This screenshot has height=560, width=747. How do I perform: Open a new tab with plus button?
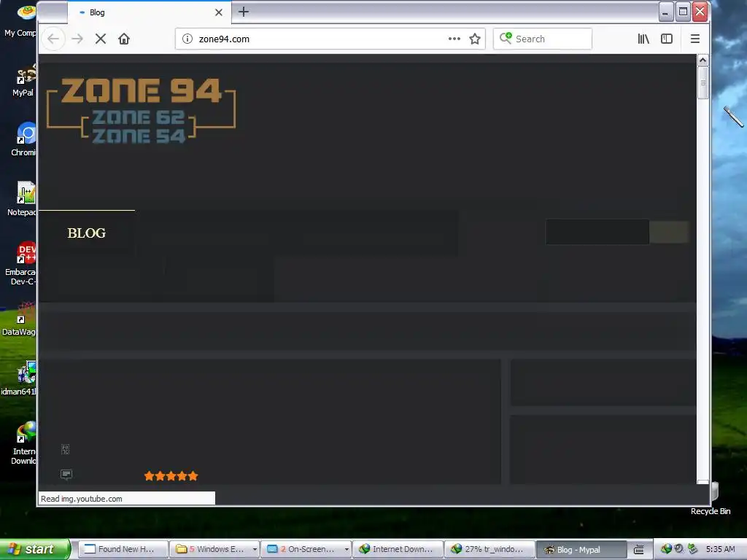[x=244, y=12]
